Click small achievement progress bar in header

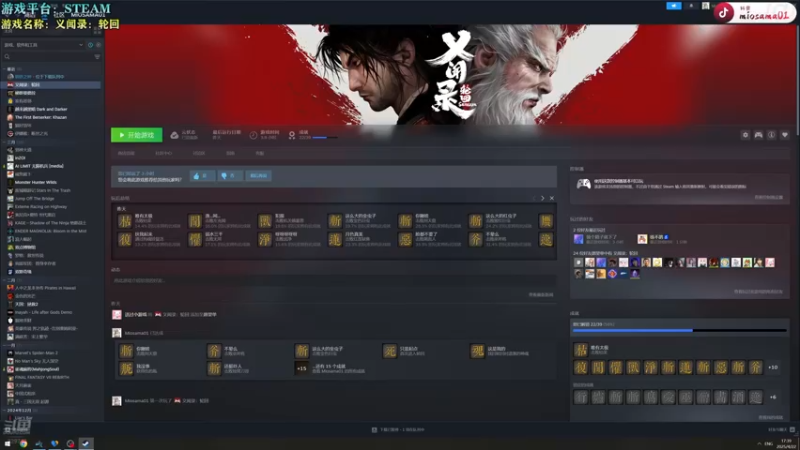tap(325, 138)
